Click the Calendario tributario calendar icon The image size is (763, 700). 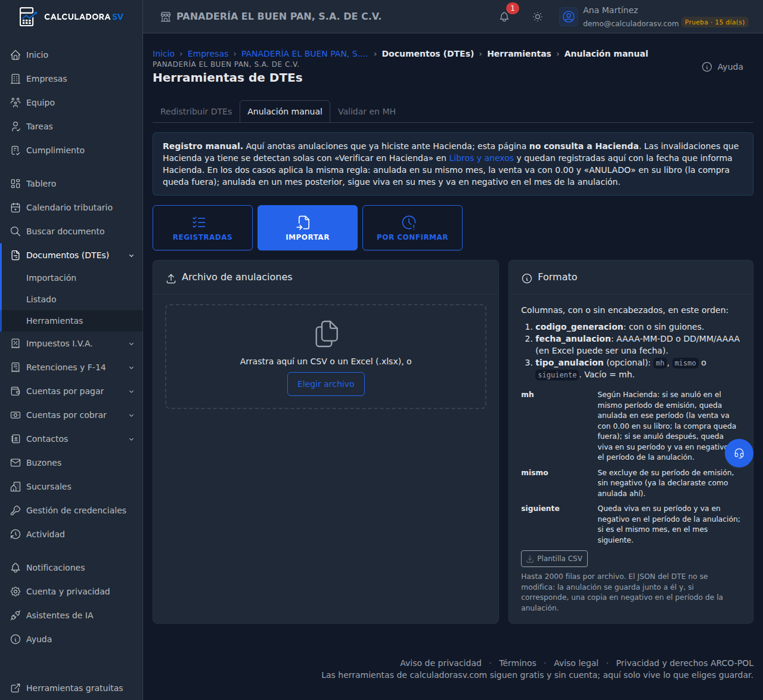(15, 207)
